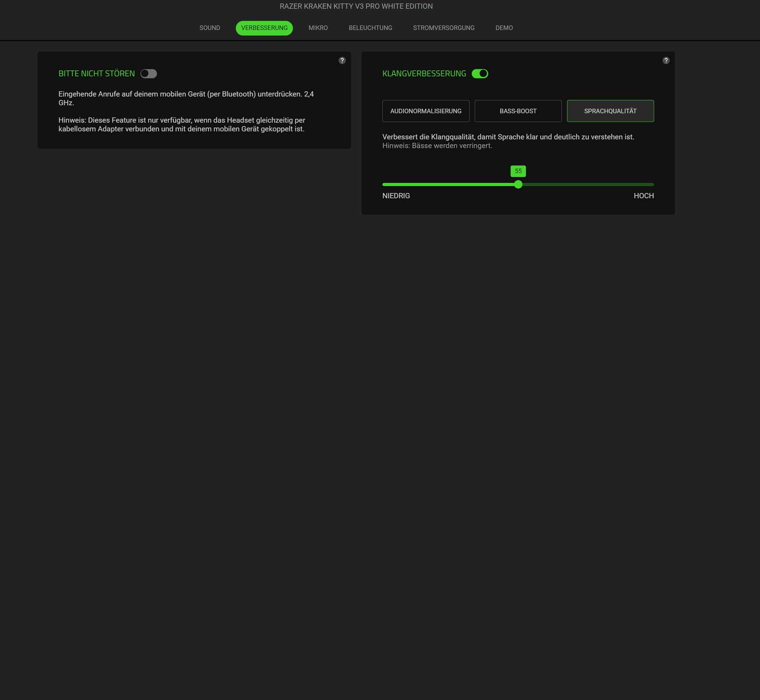Click the Razer Kraken Kitty device title
Viewport: 760px width, 700px height.
[356, 6]
